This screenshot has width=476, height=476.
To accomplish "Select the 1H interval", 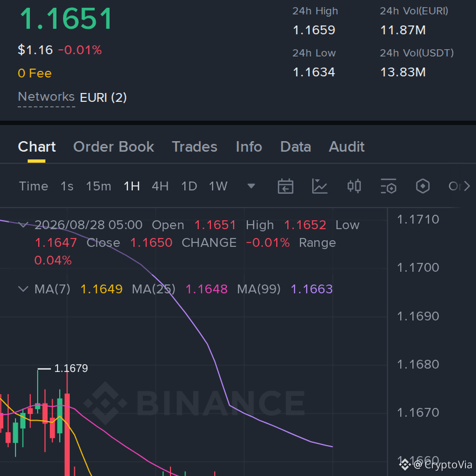I will 132,186.
